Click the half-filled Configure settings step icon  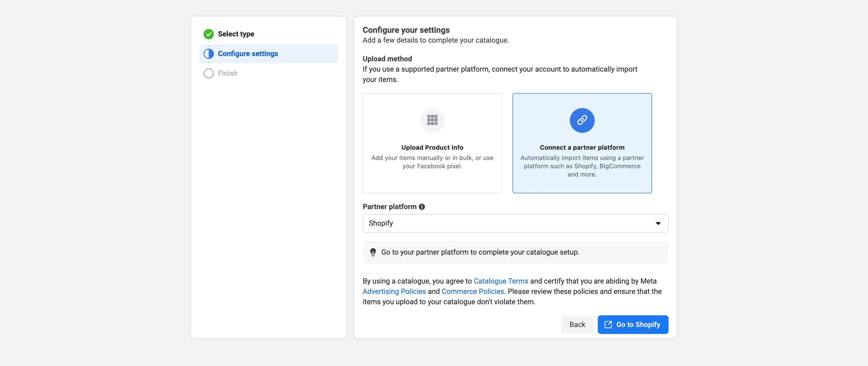(x=208, y=54)
